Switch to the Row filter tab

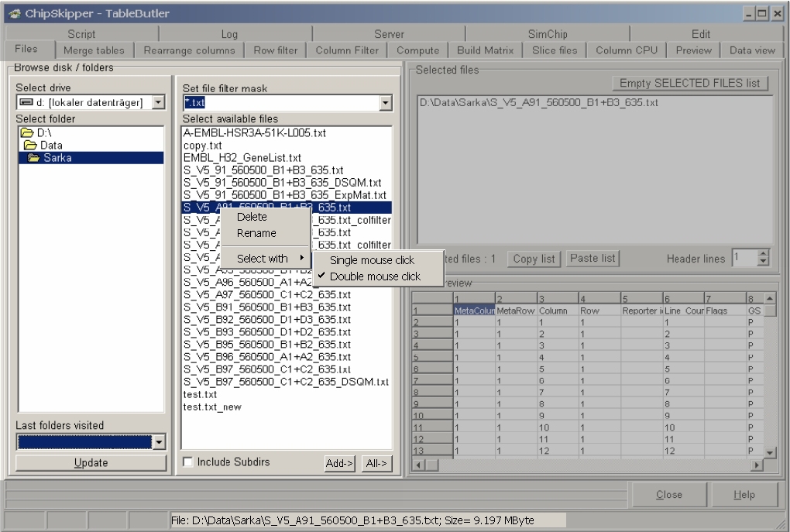tap(276, 50)
